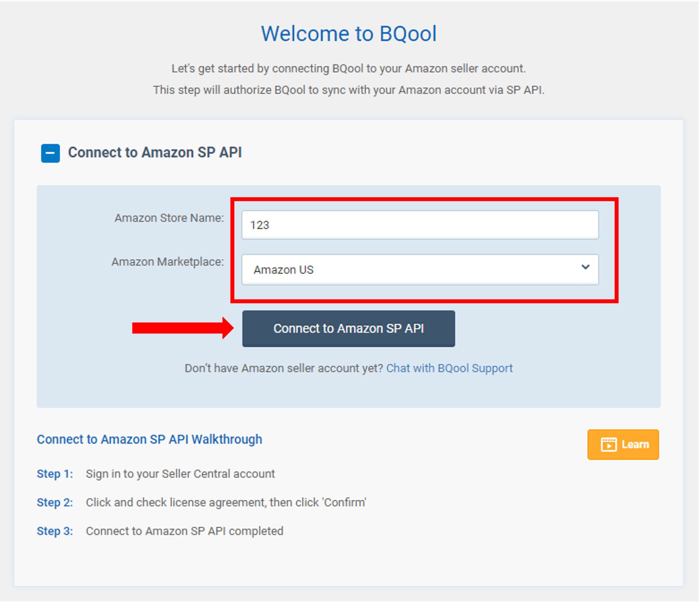Open the Chat with BQool Support link
This screenshot has height=602, width=700.
pyautogui.click(x=449, y=368)
